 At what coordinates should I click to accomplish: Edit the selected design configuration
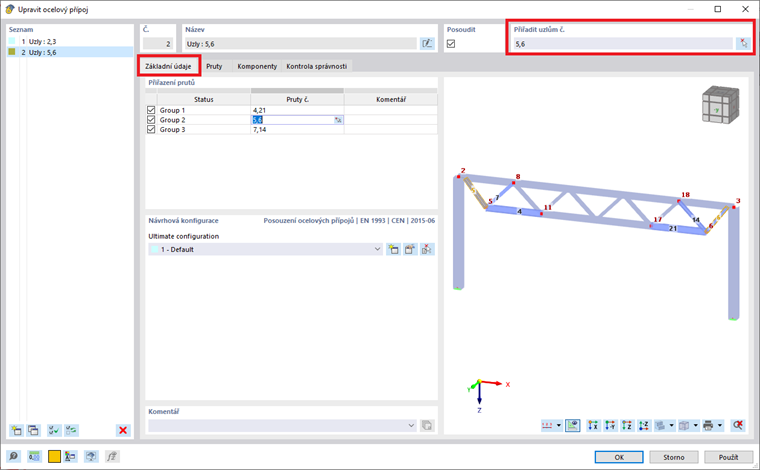pyautogui.click(x=410, y=250)
